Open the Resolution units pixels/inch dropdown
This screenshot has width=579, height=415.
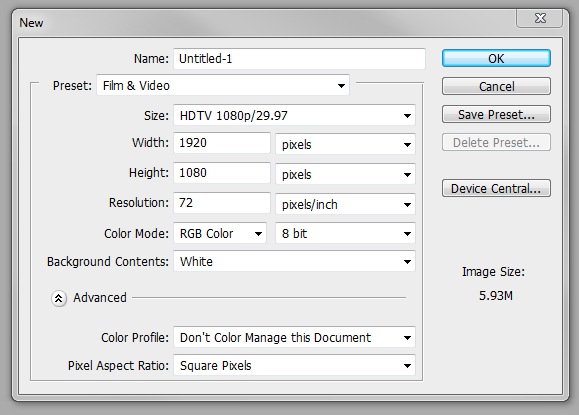pyautogui.click(x=345, y=204)
